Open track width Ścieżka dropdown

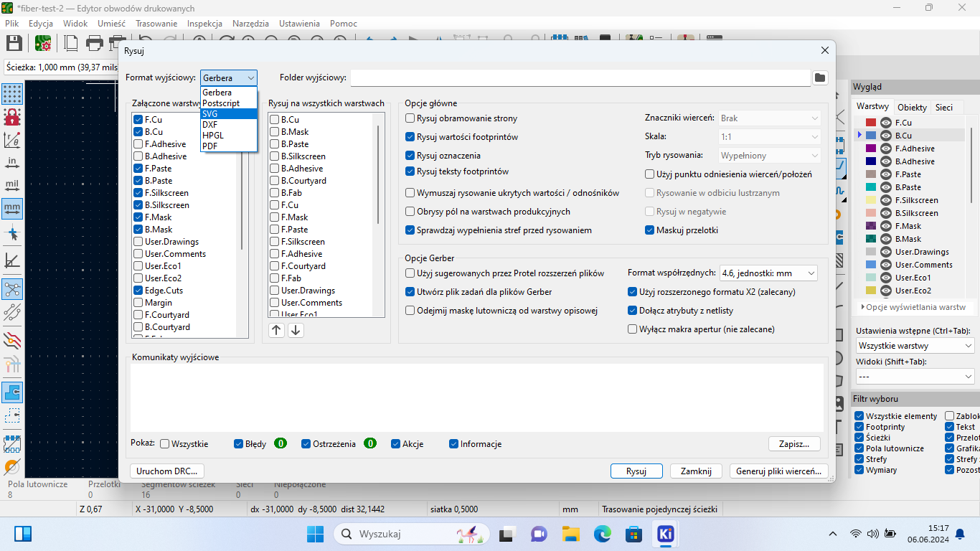pyautogui.click(x=61, y=67)
